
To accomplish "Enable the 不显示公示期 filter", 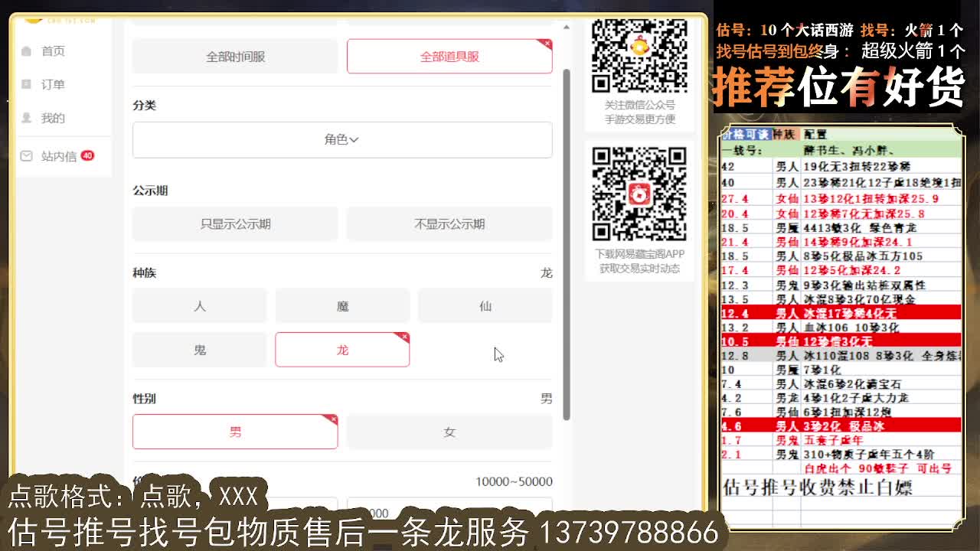I will 449,224.
